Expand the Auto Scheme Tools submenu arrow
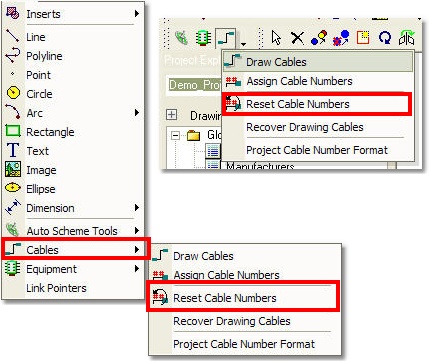The image size is (429, 363). 137,230
